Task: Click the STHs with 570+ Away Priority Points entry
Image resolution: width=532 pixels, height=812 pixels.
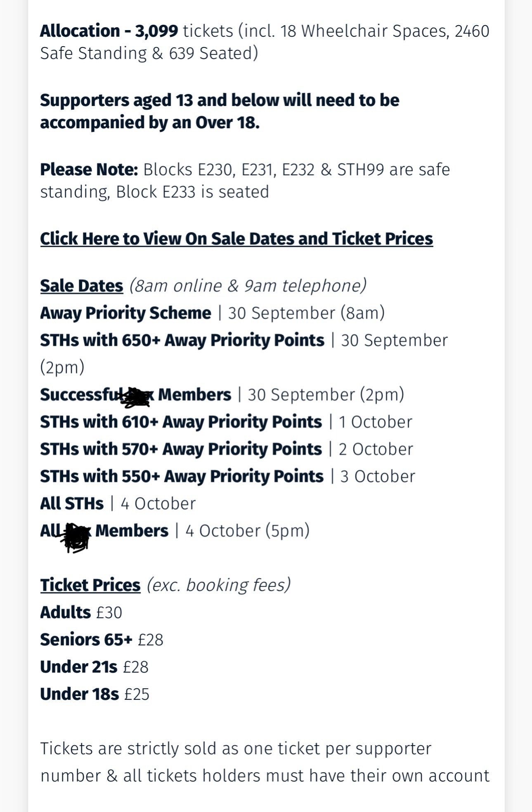Action: (227, 449)
